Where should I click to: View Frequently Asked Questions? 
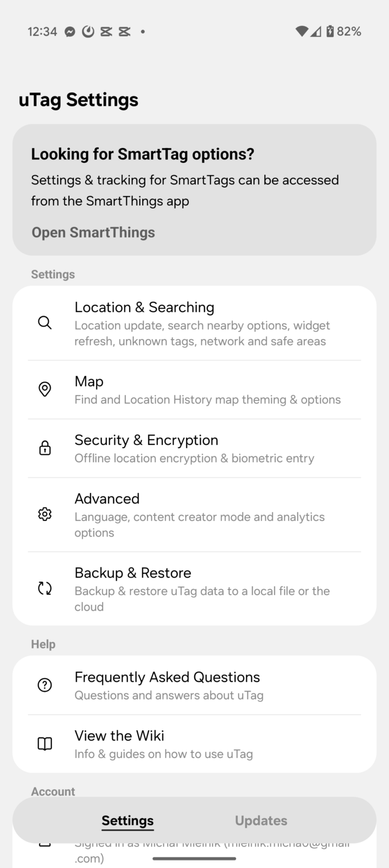click(167, 678)
